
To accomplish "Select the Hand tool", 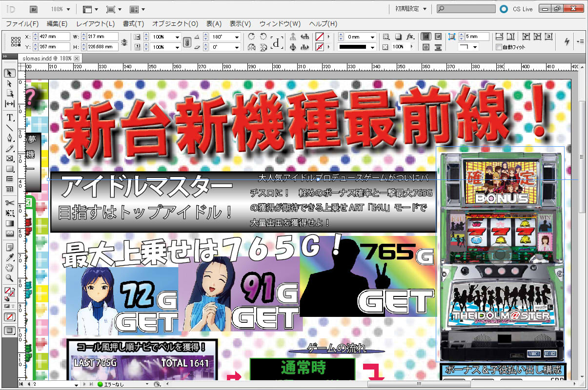I will pyautogui.click(x=9, y=268).
